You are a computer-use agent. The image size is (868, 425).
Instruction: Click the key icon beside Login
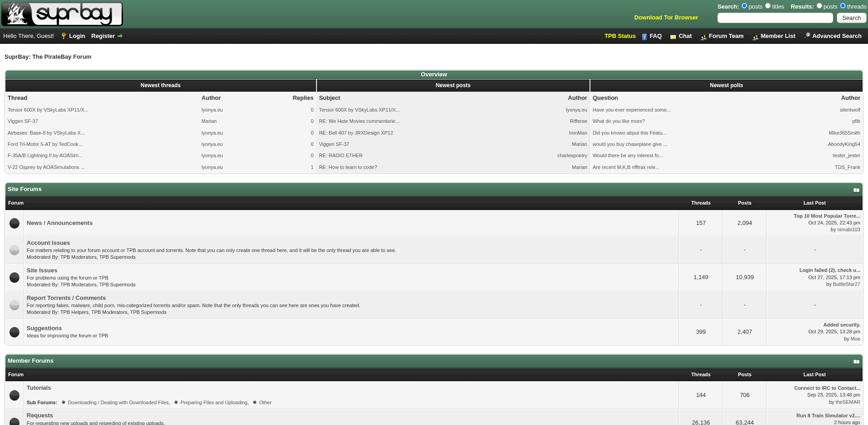coord(64,36)
